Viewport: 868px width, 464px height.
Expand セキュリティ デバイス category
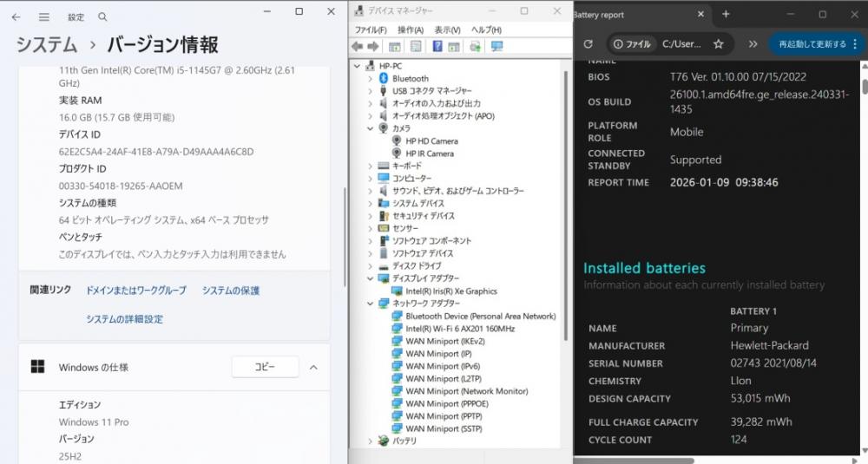tap(371, 216)
